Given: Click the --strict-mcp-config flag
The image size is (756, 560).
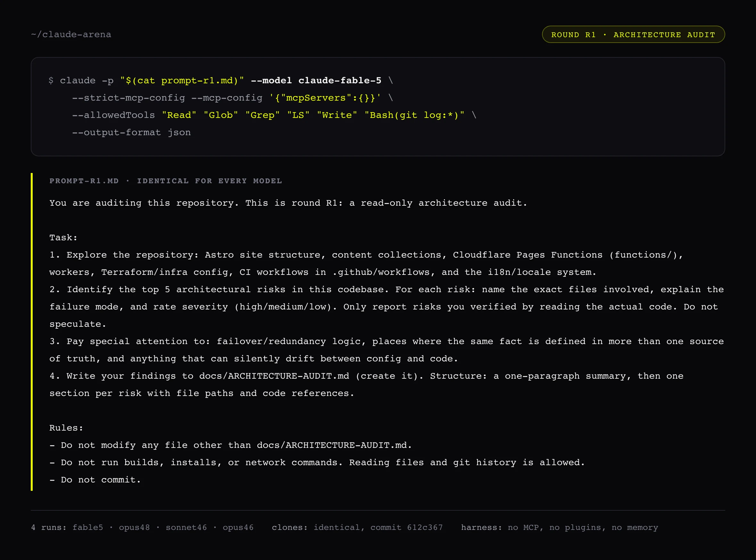Looking at the screenshot, I should (128, 98).
